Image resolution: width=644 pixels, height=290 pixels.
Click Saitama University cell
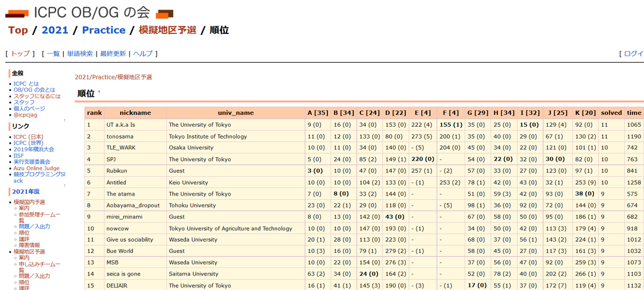236,274
